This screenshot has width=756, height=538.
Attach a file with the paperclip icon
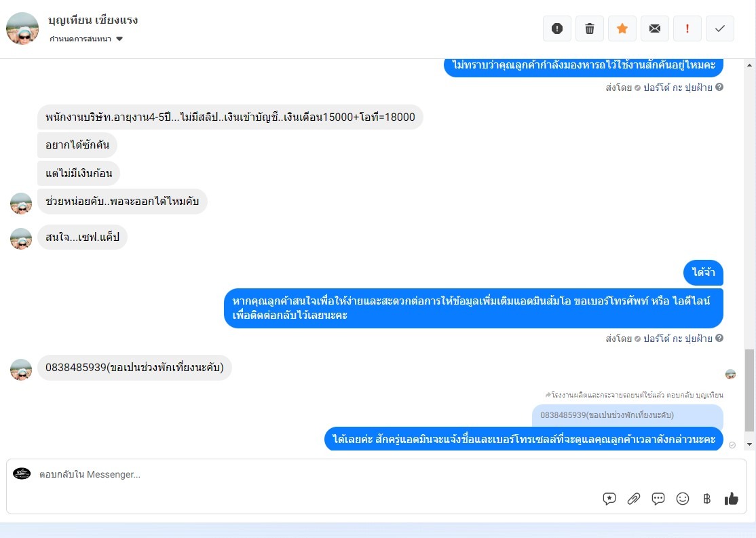(634, 499)
